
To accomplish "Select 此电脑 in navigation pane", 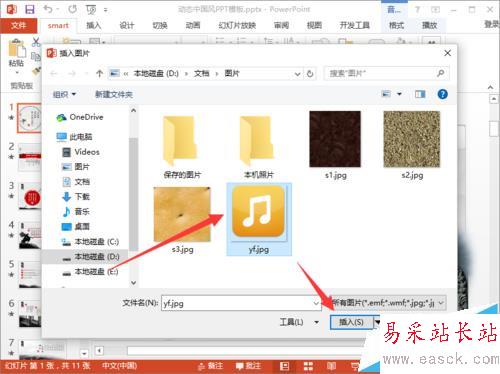I will [x=74, y=137].
